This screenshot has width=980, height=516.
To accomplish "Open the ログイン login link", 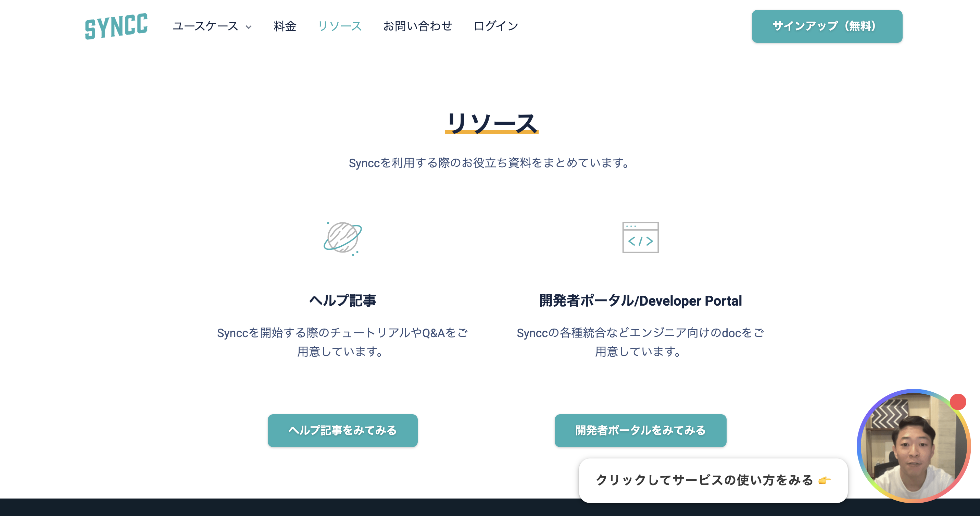I will click(496, 26).
